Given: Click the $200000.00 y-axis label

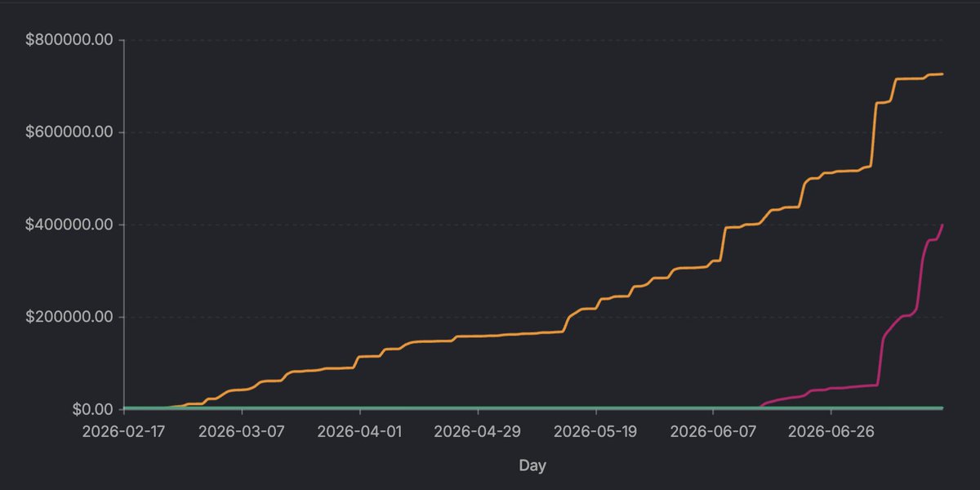Looking at the screenshot, I should pyautogui.click(x=68, y=317).
